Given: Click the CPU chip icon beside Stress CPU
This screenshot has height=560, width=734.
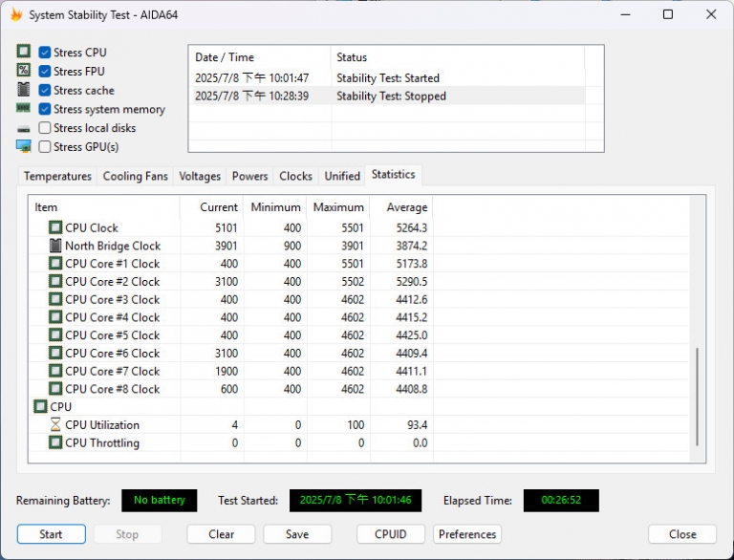Looking at the screenshot, I should point(23,51).
